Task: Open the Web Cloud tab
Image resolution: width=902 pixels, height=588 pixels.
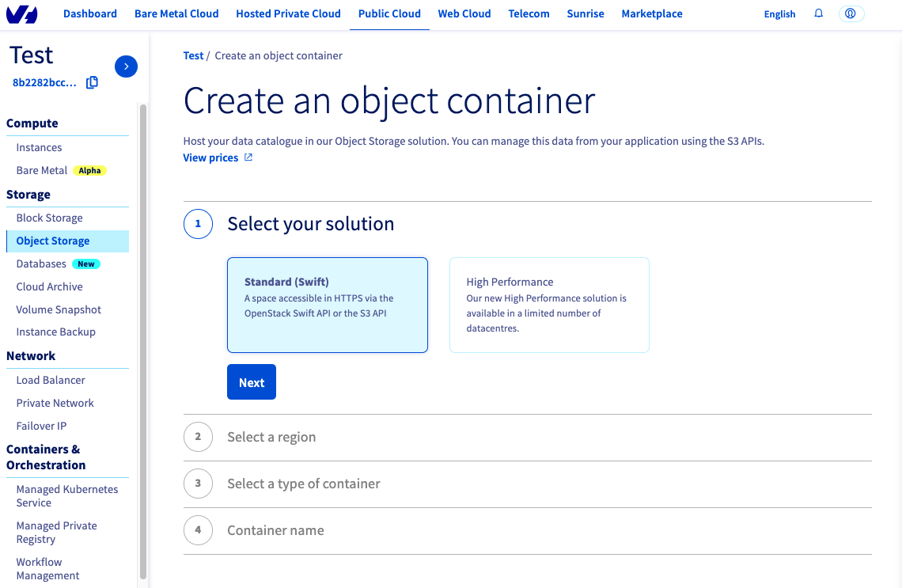Action: [x=464, y=13]
